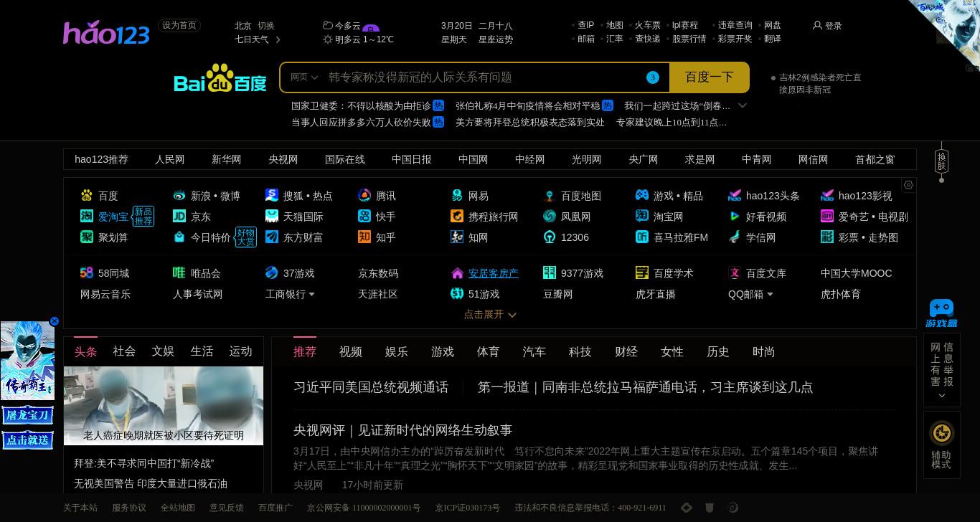This screenshot has height=522, width=980.
Task: Open the iQiyi 爱奇艺 icon
Action: pos(827,216)
